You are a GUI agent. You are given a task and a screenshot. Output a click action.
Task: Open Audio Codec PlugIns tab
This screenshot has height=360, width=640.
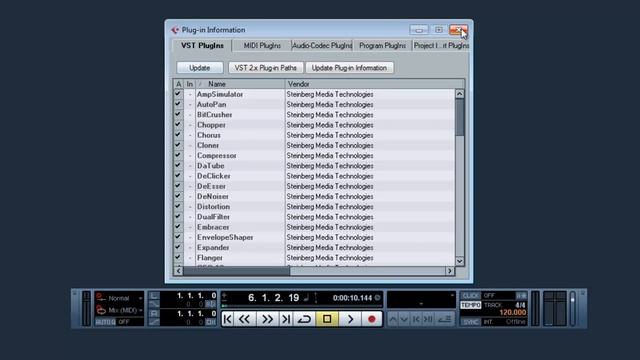(322, 46)
